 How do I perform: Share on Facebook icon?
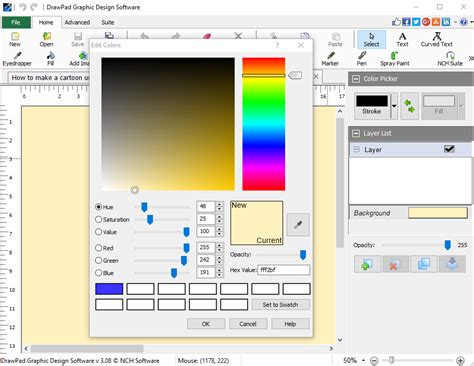[406, 22]
